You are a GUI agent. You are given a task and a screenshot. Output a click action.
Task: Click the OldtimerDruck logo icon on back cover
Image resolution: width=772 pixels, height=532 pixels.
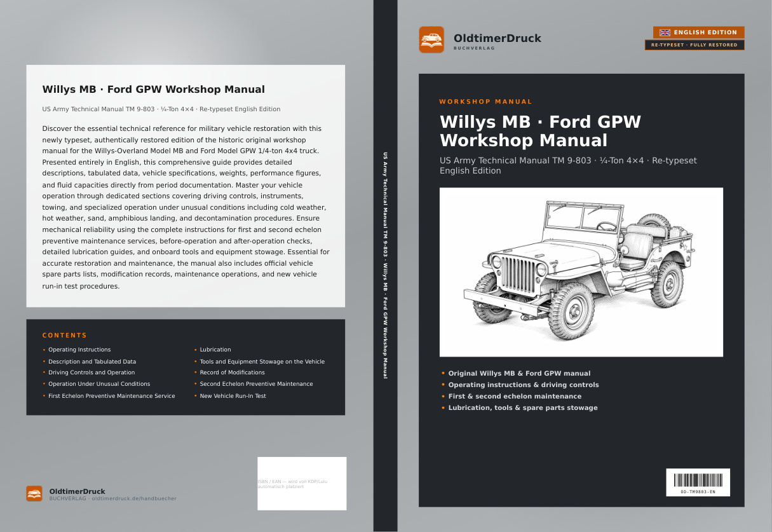34,493
